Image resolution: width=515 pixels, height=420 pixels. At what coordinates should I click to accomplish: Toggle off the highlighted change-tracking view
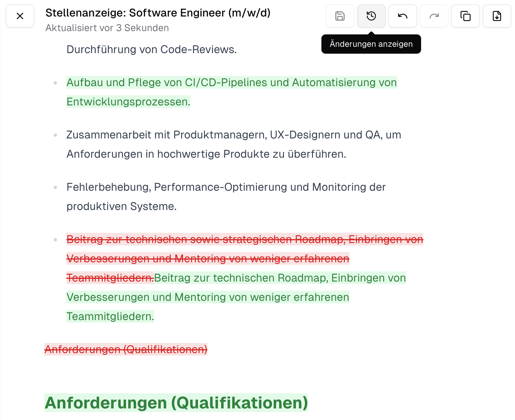click(x=371, y=16)
